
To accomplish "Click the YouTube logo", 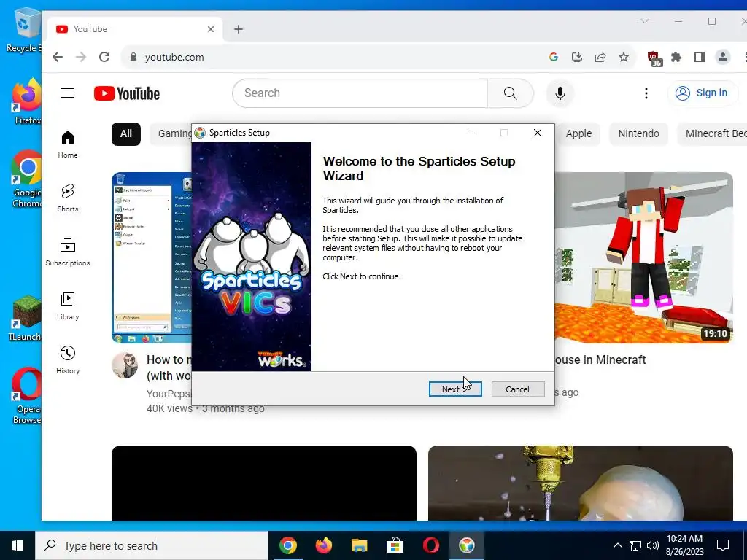I will [x=127, y=93].
